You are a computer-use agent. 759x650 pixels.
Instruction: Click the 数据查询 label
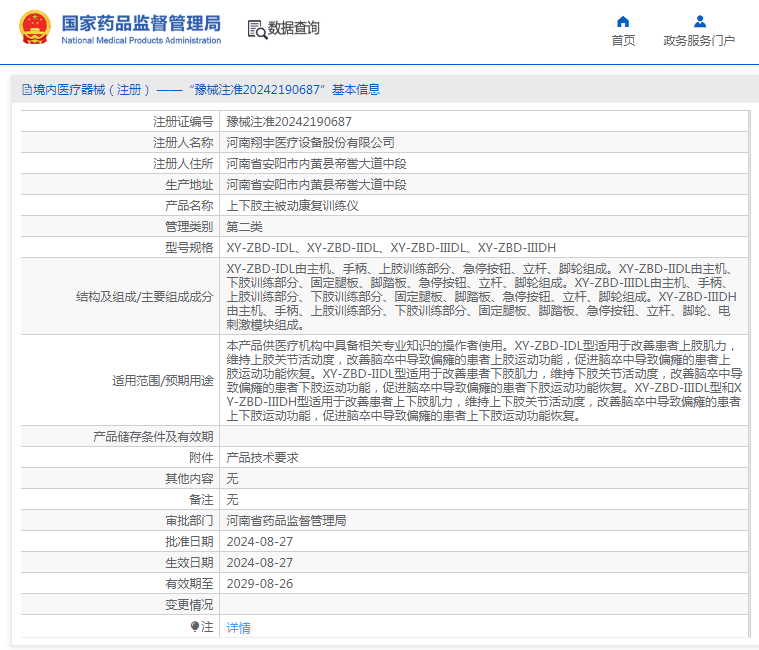[294, 28]
